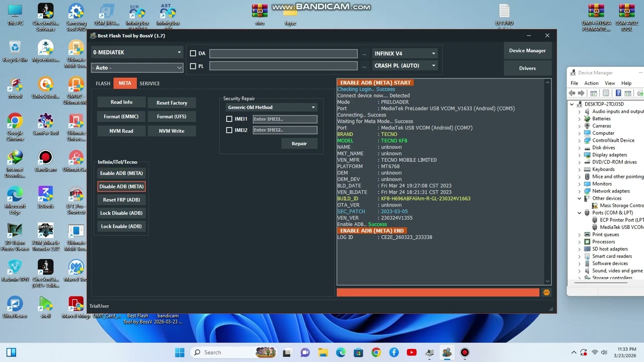Click the Read Info button

121,102
